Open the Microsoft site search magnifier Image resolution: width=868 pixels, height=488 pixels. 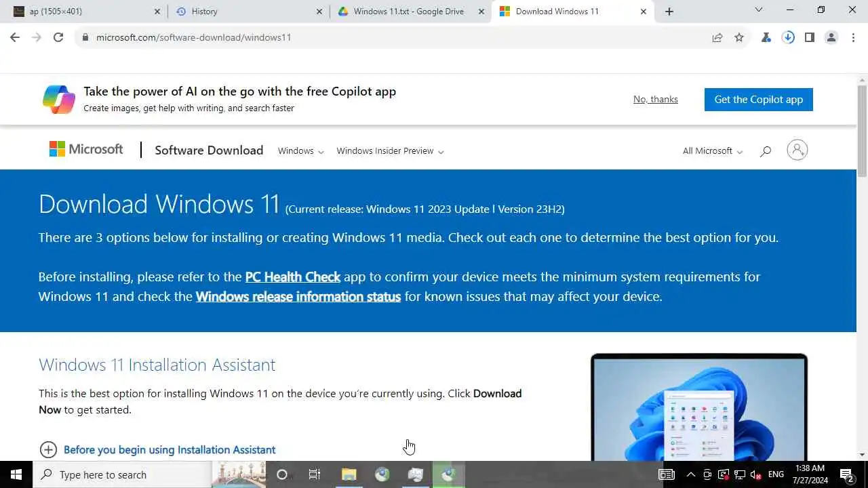tap(766, 151)
